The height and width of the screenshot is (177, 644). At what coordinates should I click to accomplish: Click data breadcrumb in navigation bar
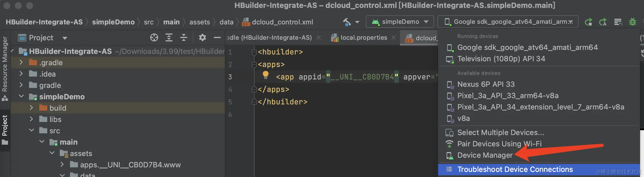(226, 22)
